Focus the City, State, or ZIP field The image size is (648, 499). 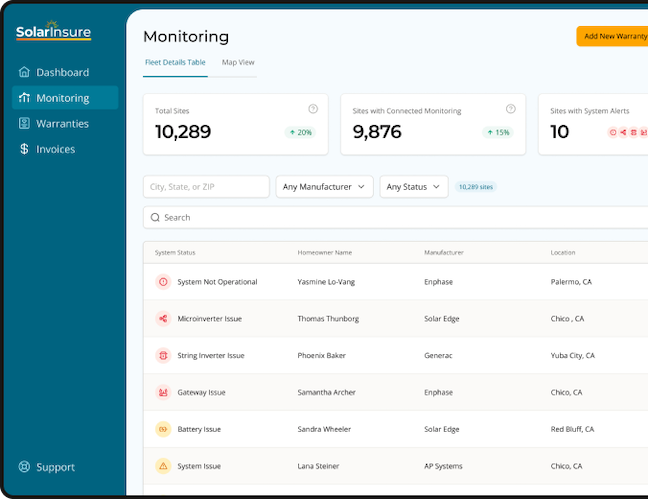click(x=206, y=186)
